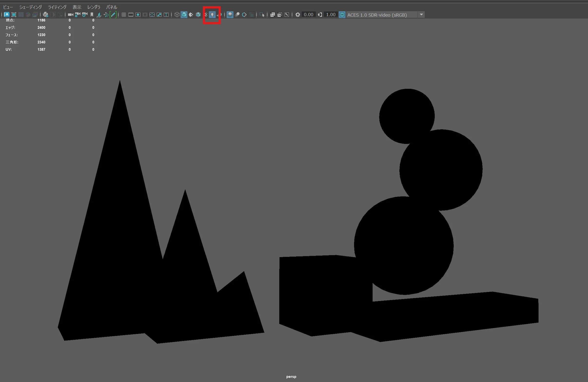This screenshot has height=382, width=588.
Task: Toggle the Lock Camera icon
Action: pos(77,15)
